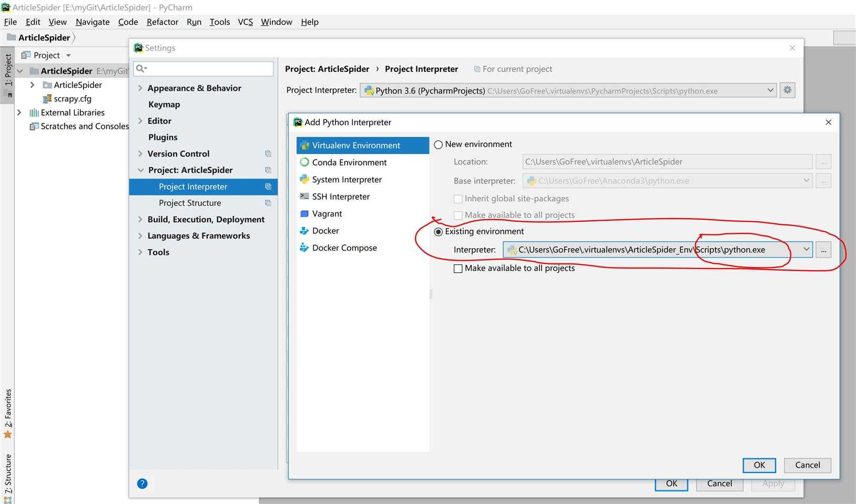Screen dimensions: 856x504
Task: Click OK in the Settings dialog
Action: point(671,484)
